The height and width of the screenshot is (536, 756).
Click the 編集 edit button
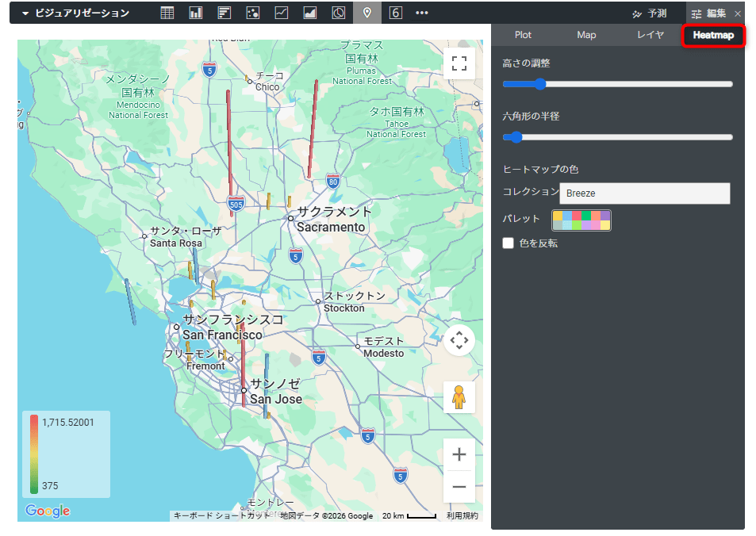click(708, 13)
